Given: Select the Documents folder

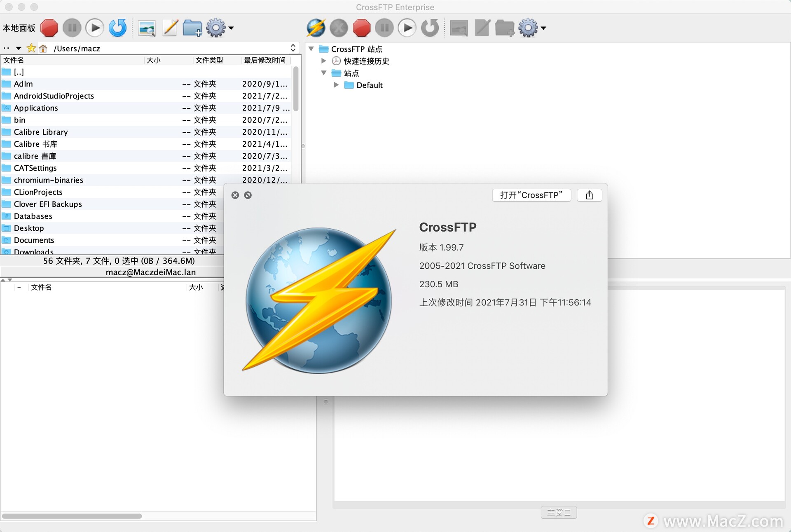Looking at the screenshot, I should tap(112, 240).
